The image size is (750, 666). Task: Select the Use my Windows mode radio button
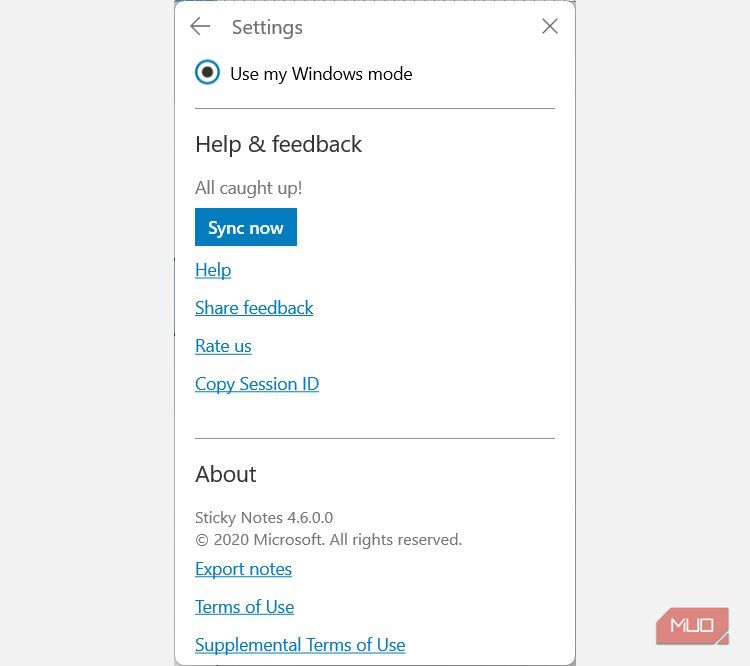click(207, 73)
